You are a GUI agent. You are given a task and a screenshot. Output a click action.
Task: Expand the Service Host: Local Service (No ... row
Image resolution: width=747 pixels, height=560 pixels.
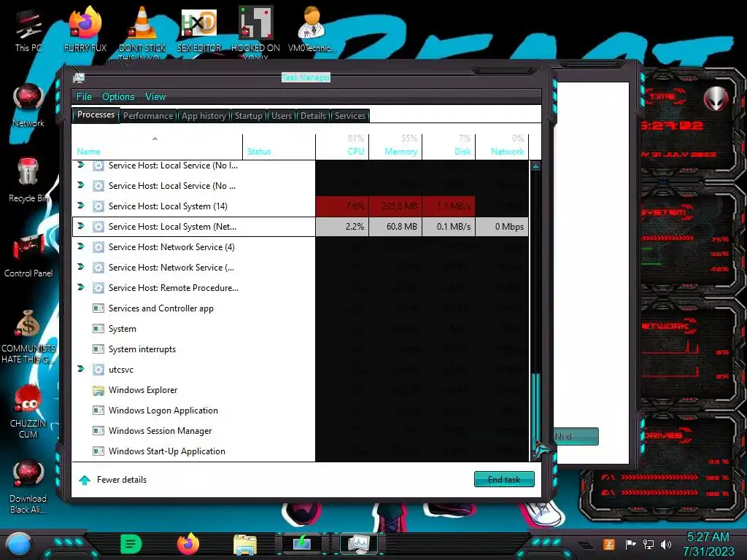81,185
